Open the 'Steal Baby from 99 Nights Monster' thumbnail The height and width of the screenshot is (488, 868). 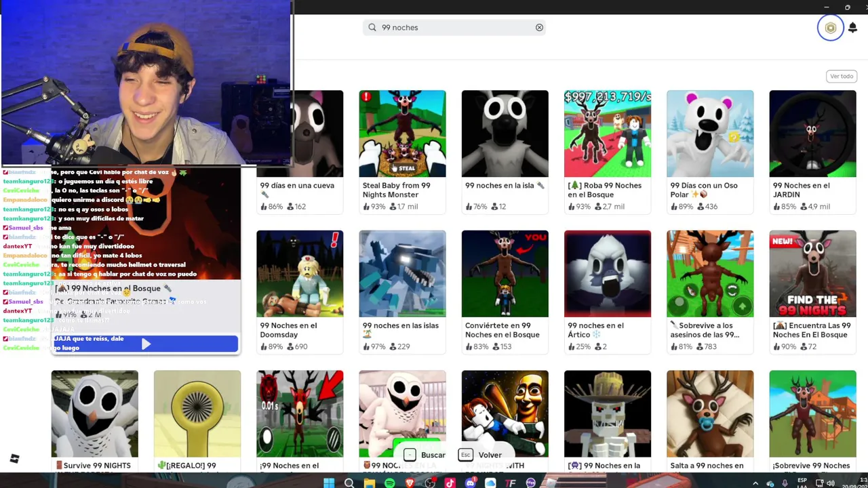point(402,134)
